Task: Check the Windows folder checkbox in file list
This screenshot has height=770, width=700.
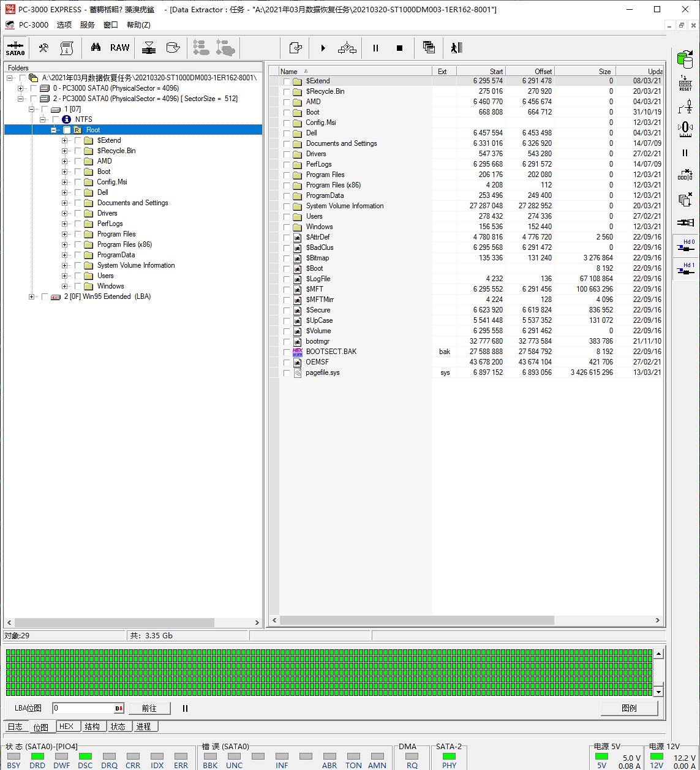Action: pos(287,227)
